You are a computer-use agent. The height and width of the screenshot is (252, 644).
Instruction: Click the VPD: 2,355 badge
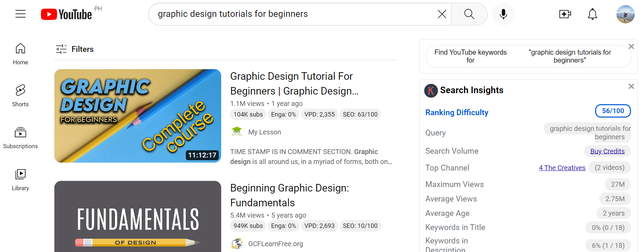pyautogui.click(x=320, y=114)
